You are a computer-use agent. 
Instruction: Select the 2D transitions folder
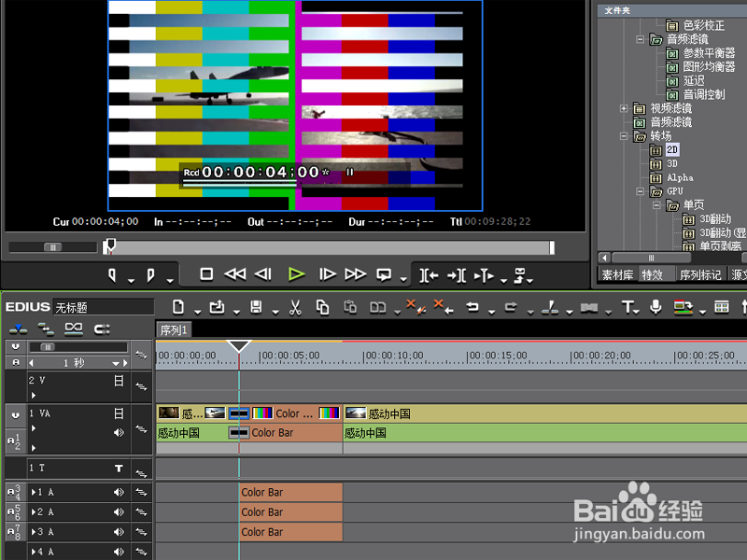(672, 150)
